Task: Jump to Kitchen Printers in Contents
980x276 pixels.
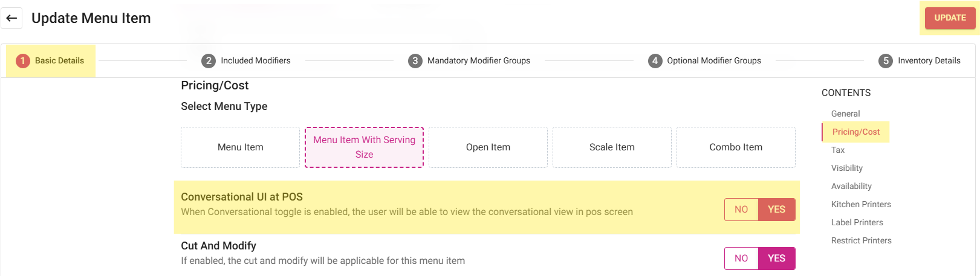Action: coord(861,204)
